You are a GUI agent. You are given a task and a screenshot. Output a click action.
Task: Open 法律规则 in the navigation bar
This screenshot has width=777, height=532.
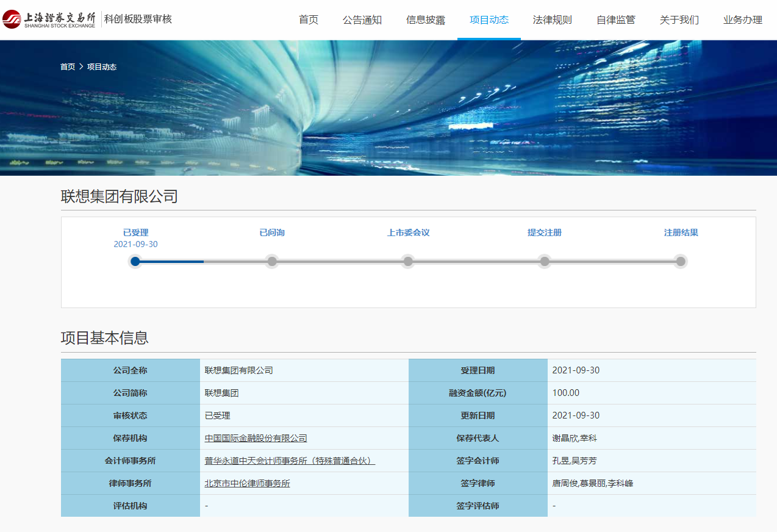(x=553, y=20)
